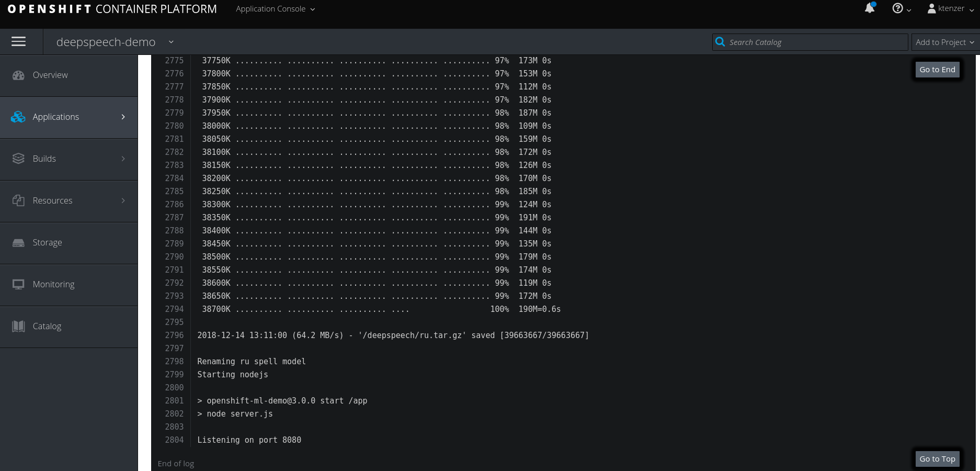Click the ru.tar.gz saved log line
980x471 pixels.
pos(393,335)
